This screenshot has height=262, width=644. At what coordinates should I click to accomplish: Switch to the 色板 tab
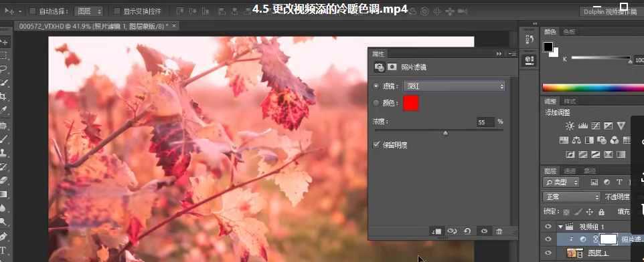[569, 31]
